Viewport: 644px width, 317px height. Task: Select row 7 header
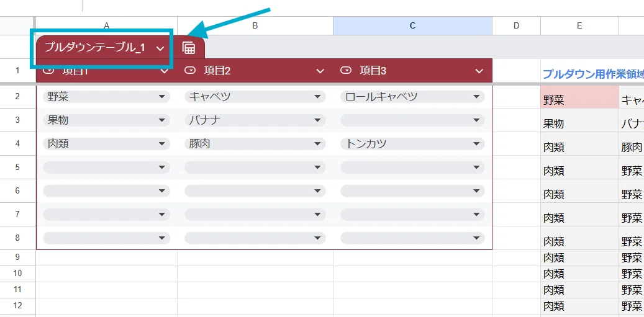pos(17,215)
